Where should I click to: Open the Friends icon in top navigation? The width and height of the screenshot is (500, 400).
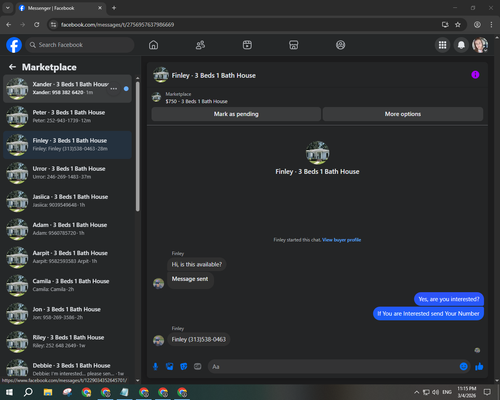click(x=200, y=45)
